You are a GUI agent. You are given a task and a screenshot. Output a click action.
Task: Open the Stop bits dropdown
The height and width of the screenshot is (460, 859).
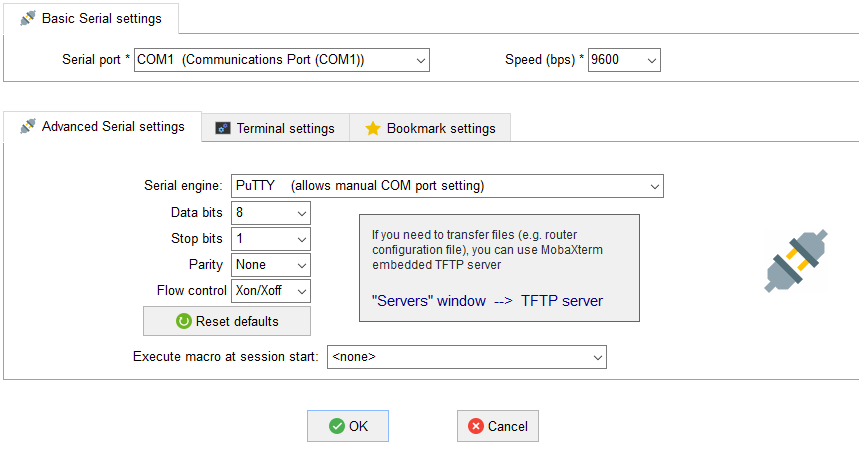click(271, 239)
